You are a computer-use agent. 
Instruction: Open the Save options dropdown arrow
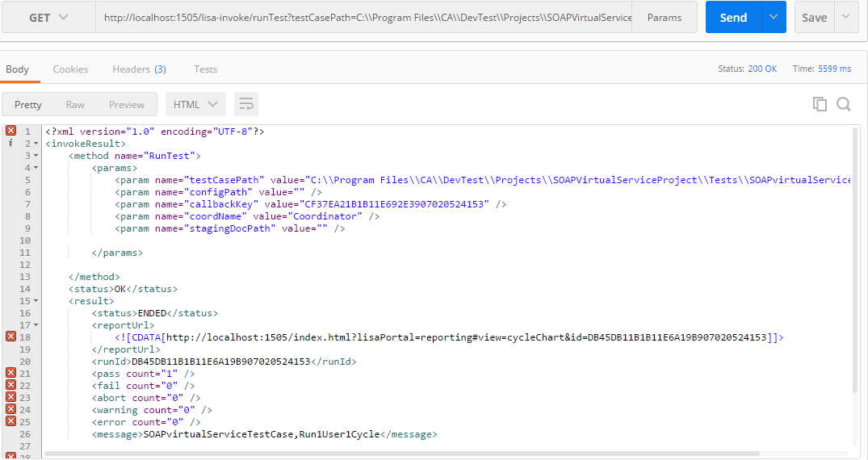846,17
